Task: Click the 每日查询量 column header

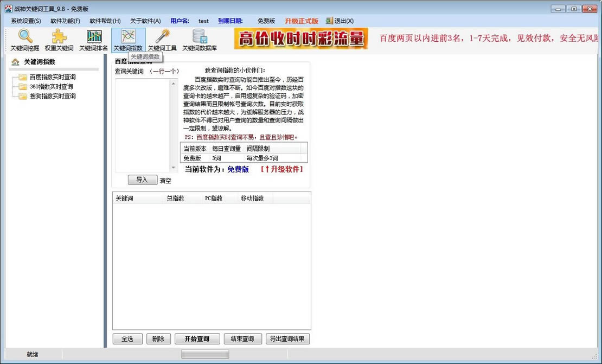Action: 227,149
